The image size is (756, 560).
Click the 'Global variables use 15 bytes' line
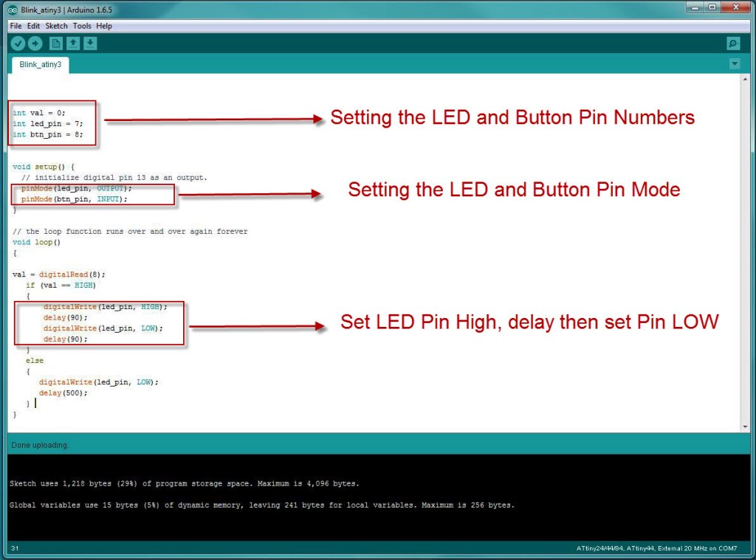click(x=262, y=505)
